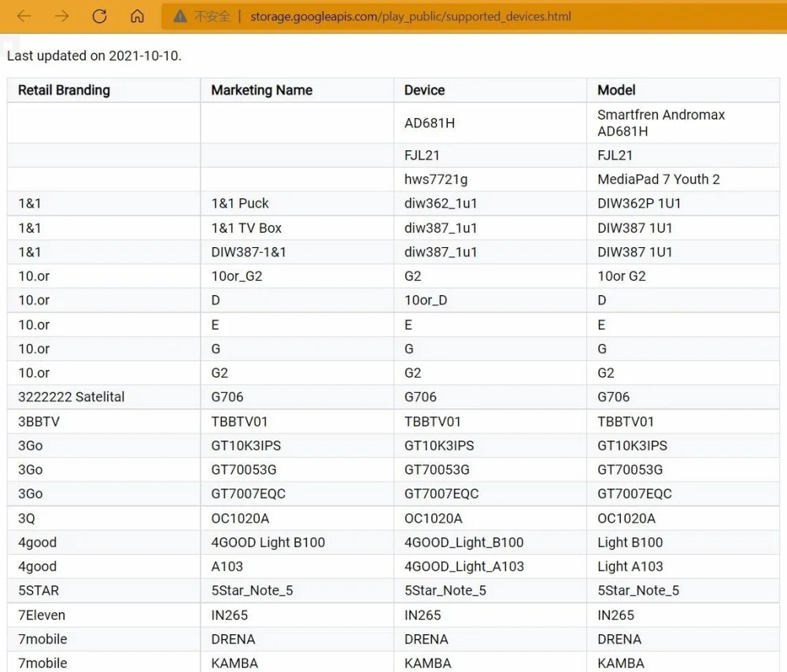
Task: Click the browser back arrow
Action: click(x=24, y=17)
